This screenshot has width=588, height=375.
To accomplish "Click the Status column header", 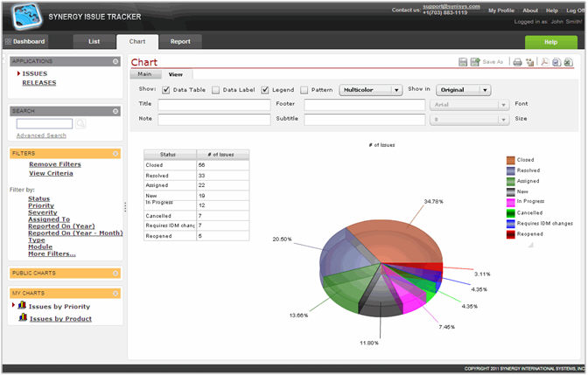I will (x=171, y=155).
